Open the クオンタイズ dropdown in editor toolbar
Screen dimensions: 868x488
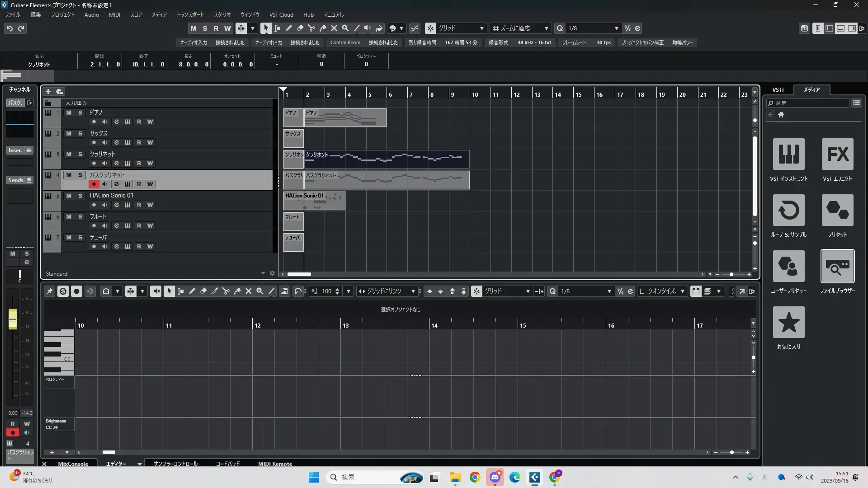663,291
